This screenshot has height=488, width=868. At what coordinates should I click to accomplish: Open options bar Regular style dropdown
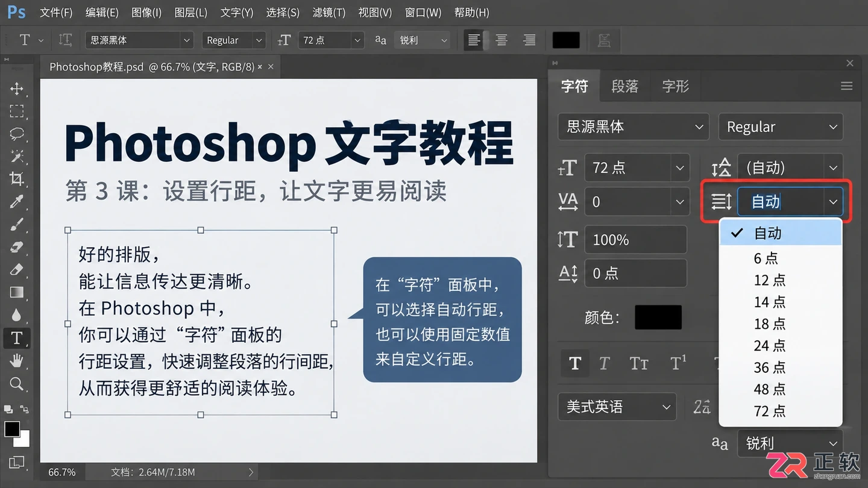(x=234, y=40)
